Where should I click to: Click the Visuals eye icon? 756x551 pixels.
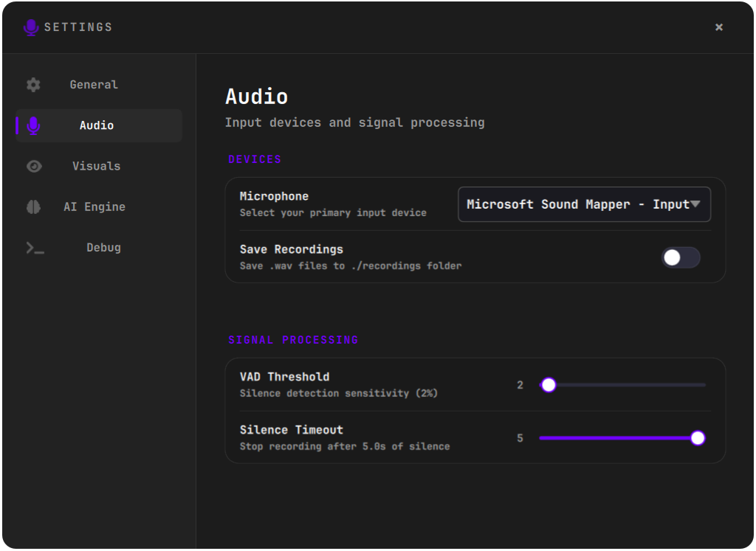point(34,167)
